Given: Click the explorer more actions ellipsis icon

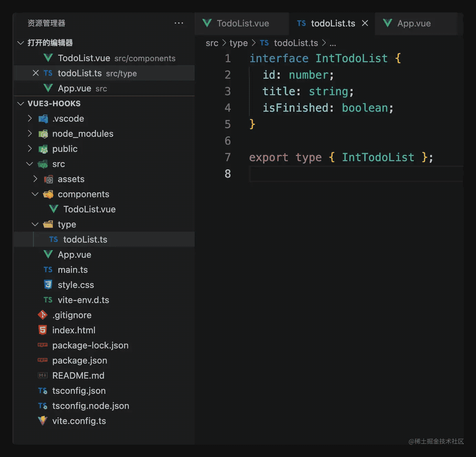Looking at the screenshot, I should 178,23.
